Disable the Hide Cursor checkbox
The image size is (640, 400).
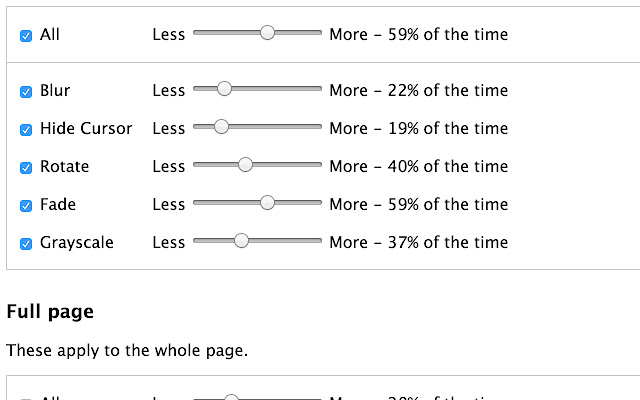pyautogui.click(x=26, y=130)
